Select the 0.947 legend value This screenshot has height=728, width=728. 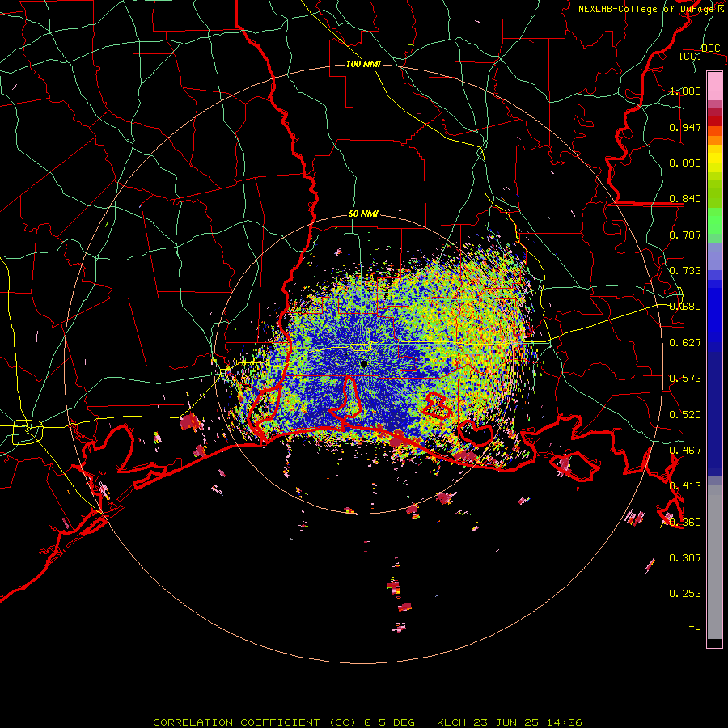[685, 127]
